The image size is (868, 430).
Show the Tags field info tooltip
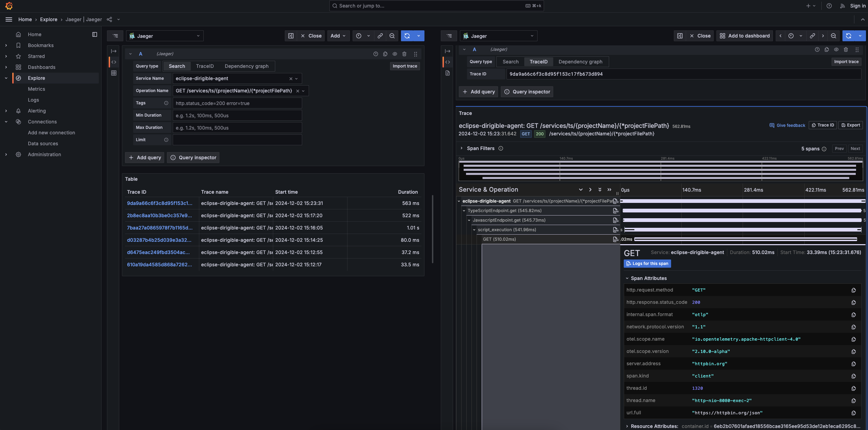pyautogui.click(x=166, y=103)
